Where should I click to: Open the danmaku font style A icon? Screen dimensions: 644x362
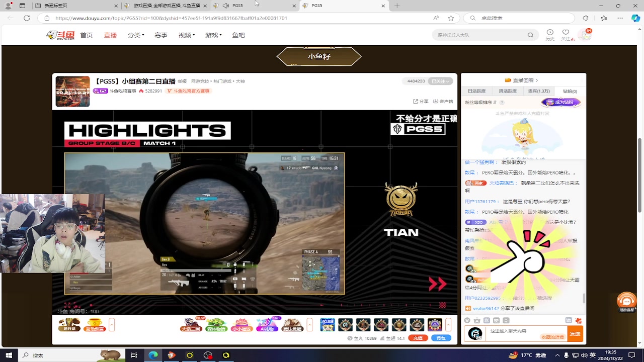pos(477,320)
